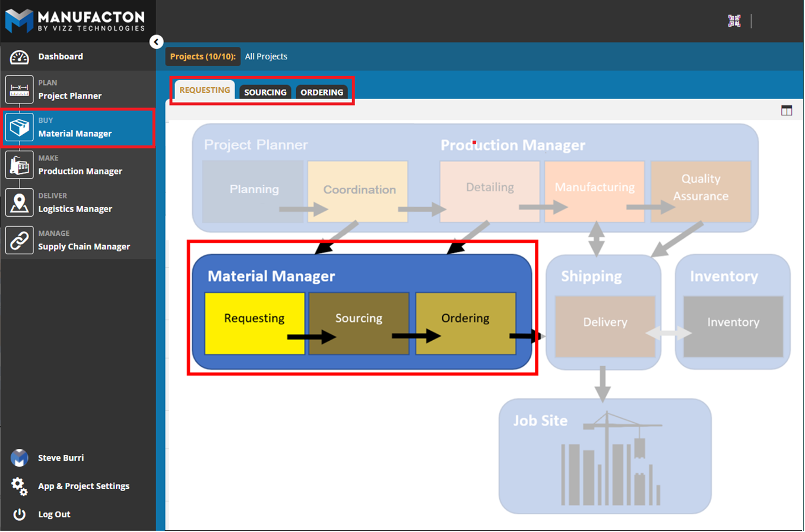Open the All Projects filter selector
This screenshot has width=805, height=532.
coord(266,56)
